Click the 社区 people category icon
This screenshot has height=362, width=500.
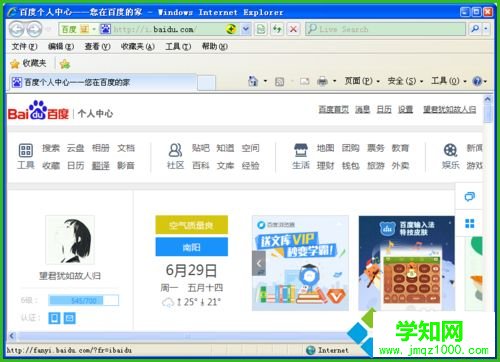175,150
